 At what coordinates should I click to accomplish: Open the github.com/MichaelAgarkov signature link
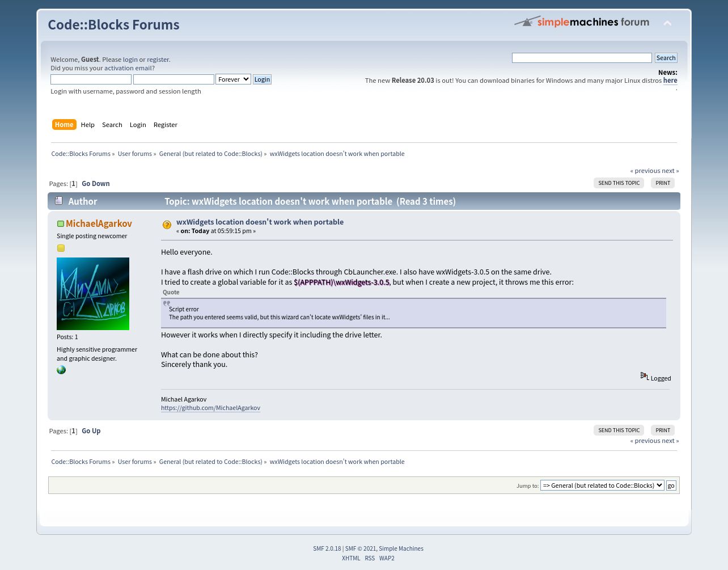pyautogui.click(x=210, y=408)
